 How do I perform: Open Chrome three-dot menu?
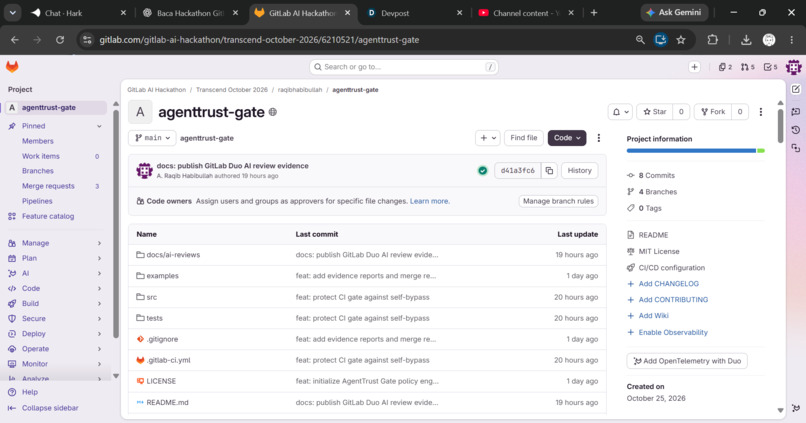click(792, 40)
